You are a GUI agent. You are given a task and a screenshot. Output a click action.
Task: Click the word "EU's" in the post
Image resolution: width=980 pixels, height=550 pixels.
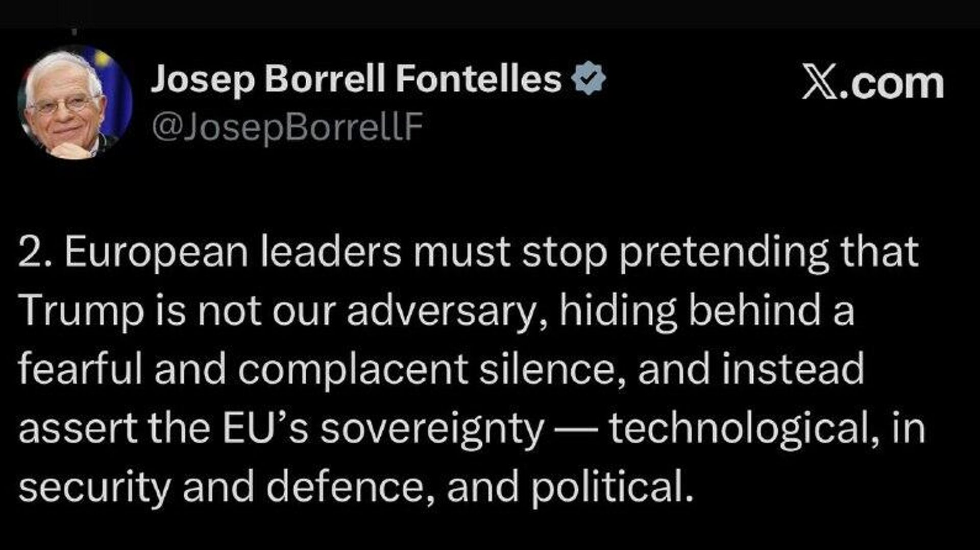point(265,428)
